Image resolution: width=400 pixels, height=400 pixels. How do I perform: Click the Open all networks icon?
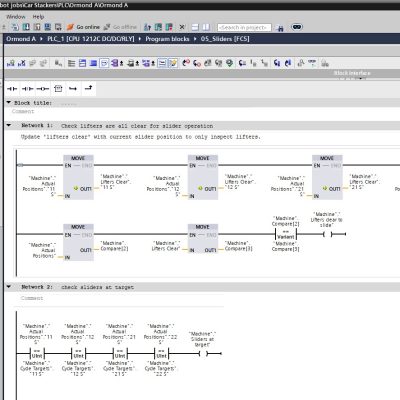click(x=82, y=63)
